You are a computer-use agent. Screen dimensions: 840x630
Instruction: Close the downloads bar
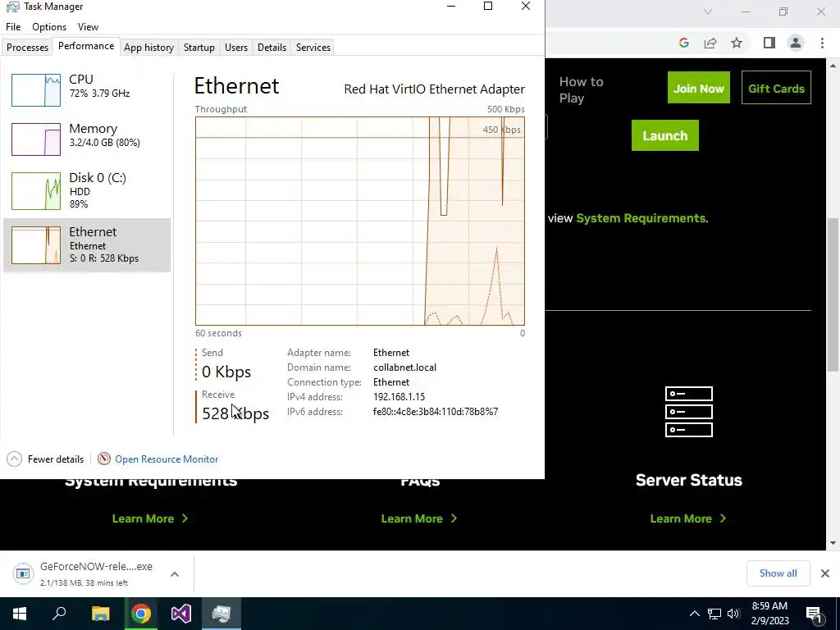click(x=825, y=573)
